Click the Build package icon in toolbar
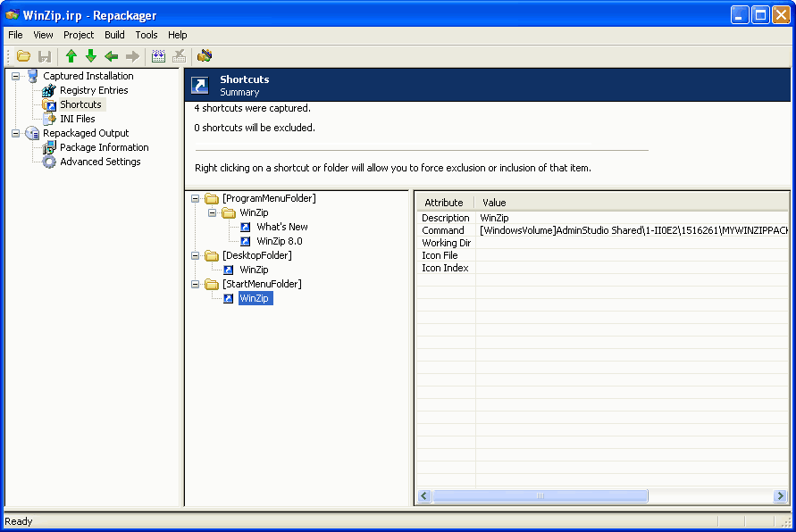 pos(205,56)
